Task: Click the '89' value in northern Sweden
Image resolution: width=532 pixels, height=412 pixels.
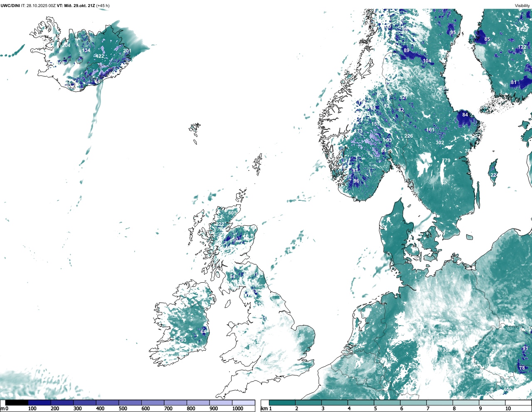Action: (x=406, y=50)
